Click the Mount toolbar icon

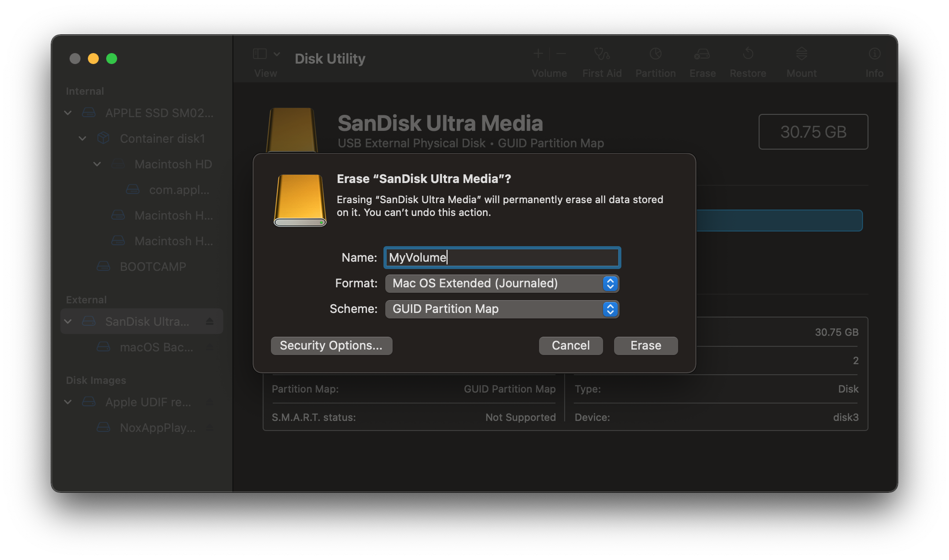point(801,54)
